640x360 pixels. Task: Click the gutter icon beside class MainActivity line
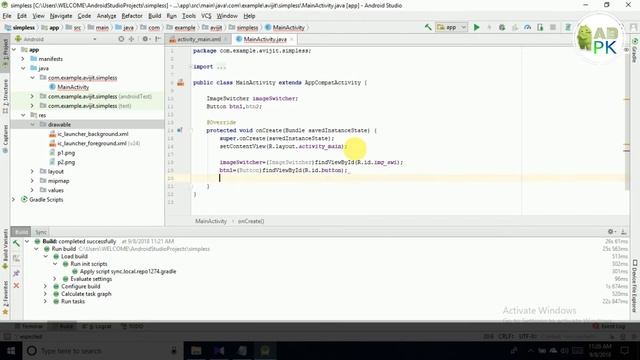(x=180, y=83)
